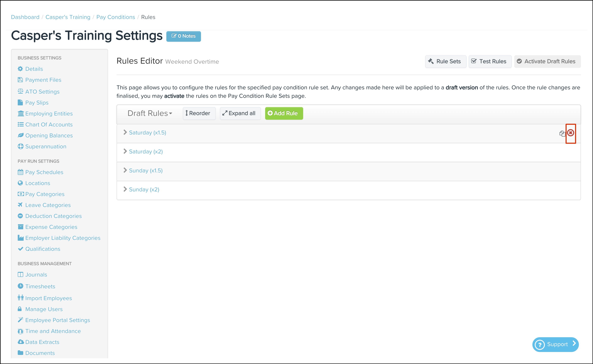Screen dimensions: 593x364
Task: Click the bank icon beside Employing Entities
Action: (x=21, y=113)
